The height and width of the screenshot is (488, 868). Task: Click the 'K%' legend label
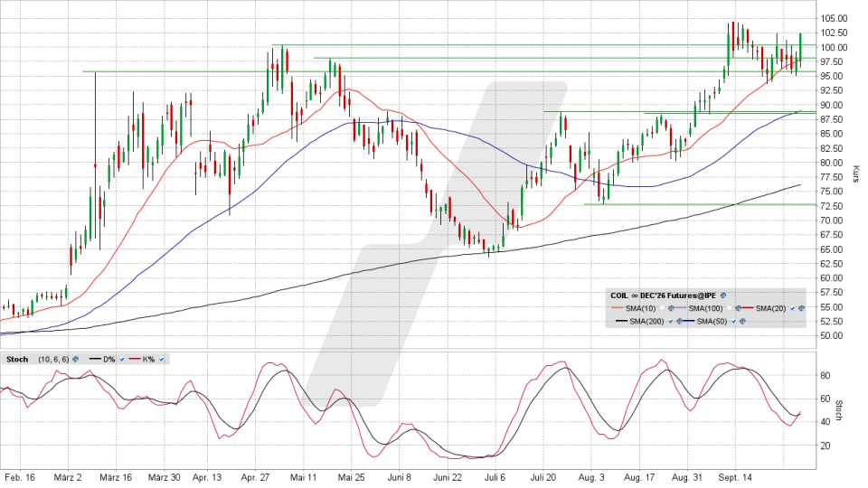tap(148, 359)
